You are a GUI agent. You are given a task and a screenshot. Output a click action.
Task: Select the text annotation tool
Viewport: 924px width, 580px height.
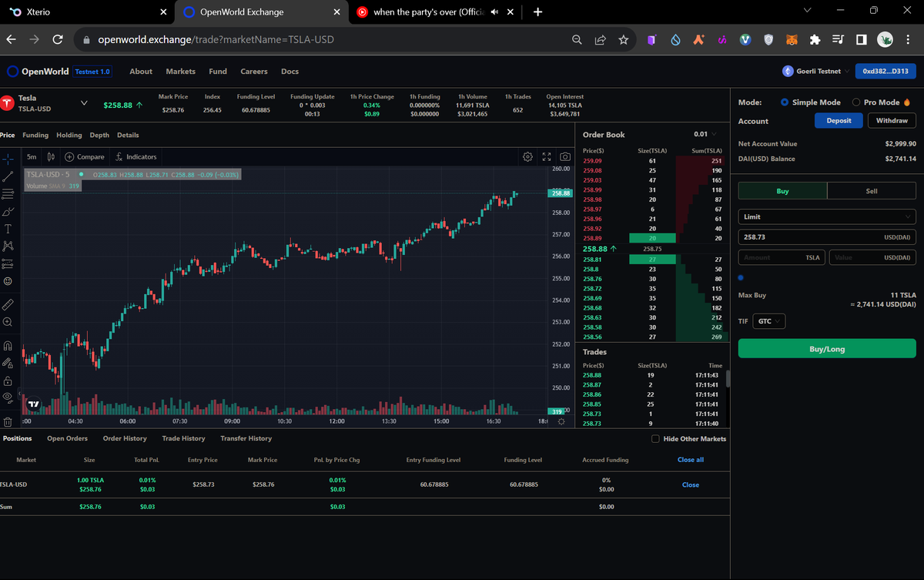(8, 229)
